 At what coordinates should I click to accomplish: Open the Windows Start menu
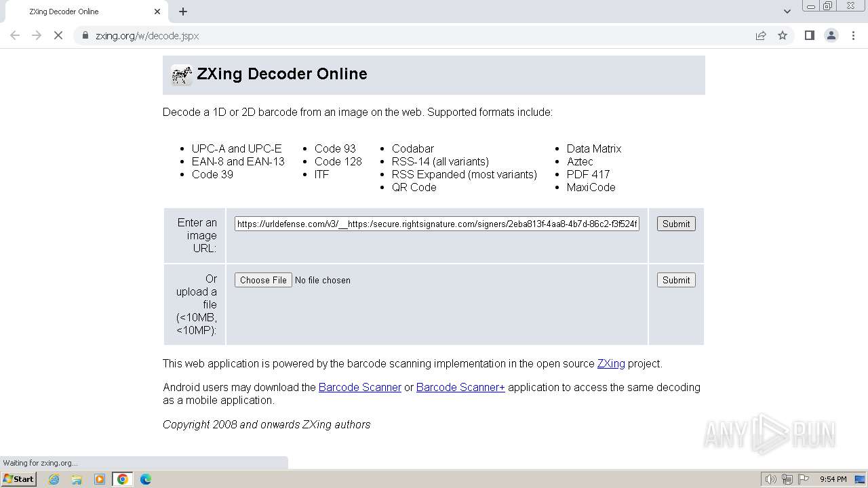pyautogui.click(x=18, y=479)
